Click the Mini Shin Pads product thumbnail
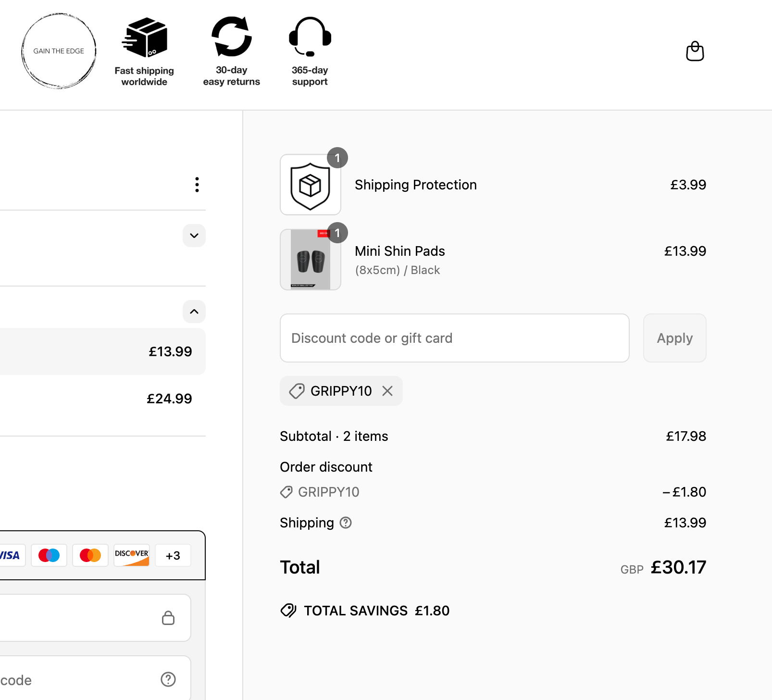The width and height of the screenshot is (772, 700). (311, 260)
